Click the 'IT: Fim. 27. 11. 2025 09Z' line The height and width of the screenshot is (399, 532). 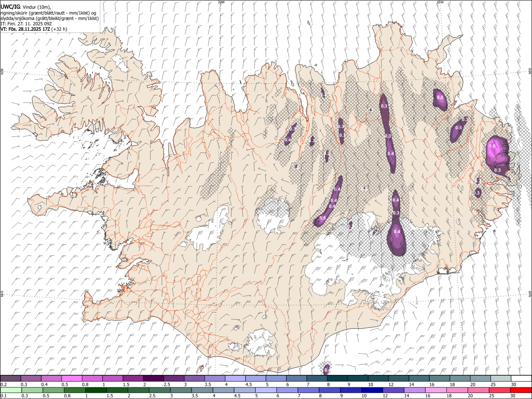26,24
